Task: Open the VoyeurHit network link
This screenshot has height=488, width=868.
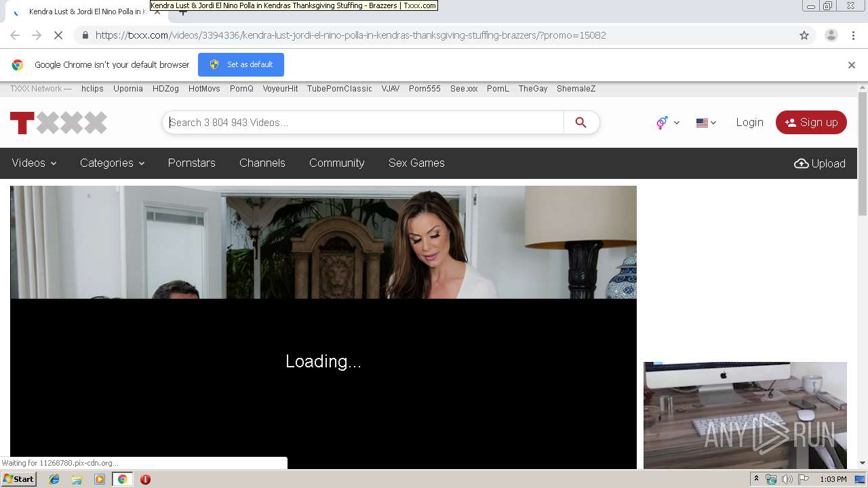Action: coord(281,89)
